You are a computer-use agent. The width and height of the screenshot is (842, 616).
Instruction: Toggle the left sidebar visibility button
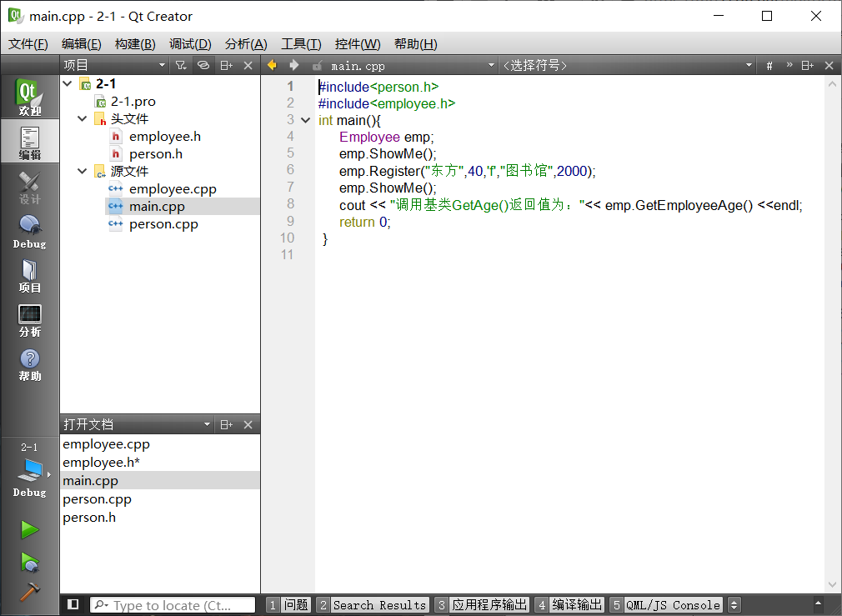click(73, 604)
